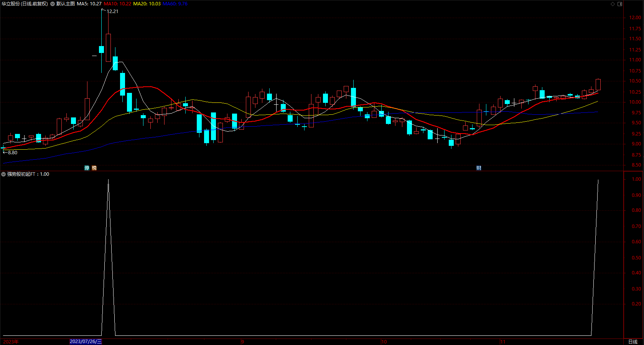This screenshot has width=644, height=345.
Task: Click the 12.00 price axis label
Action: tap(635, 18)
